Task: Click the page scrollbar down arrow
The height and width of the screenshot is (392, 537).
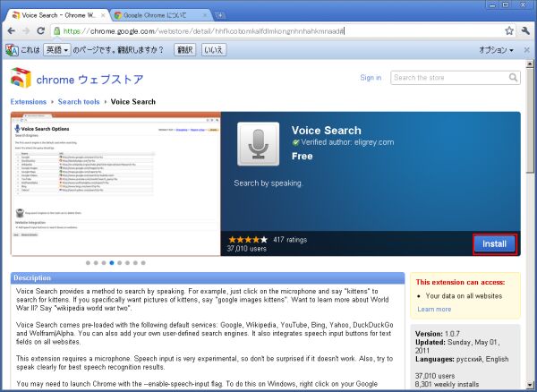Action: click(x=530, y=385)
